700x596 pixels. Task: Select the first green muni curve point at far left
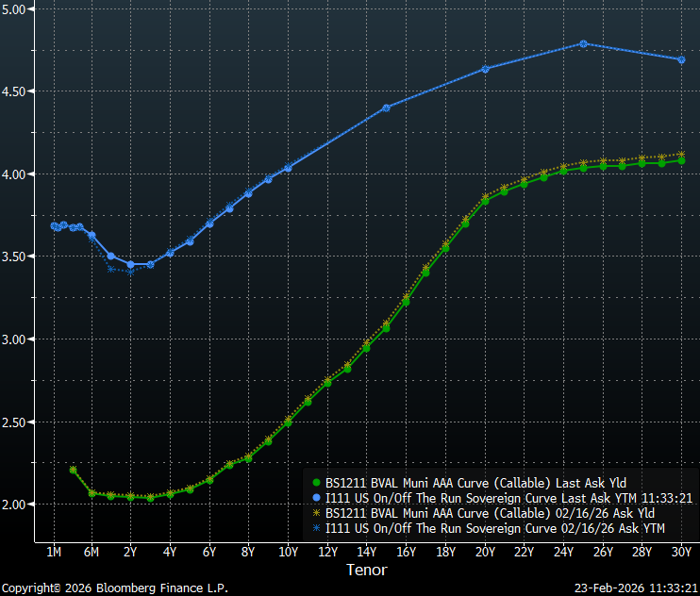coord(73,470)
